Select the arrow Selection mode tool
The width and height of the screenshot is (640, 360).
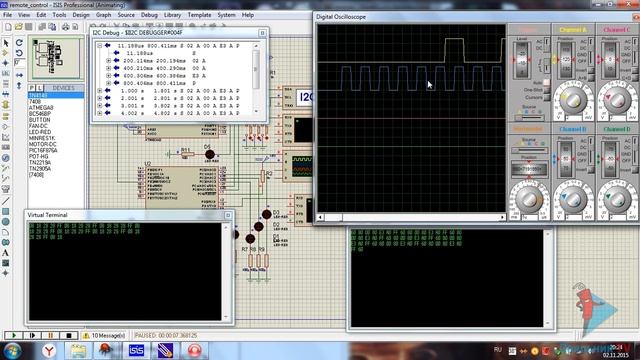tap(6, 43)
